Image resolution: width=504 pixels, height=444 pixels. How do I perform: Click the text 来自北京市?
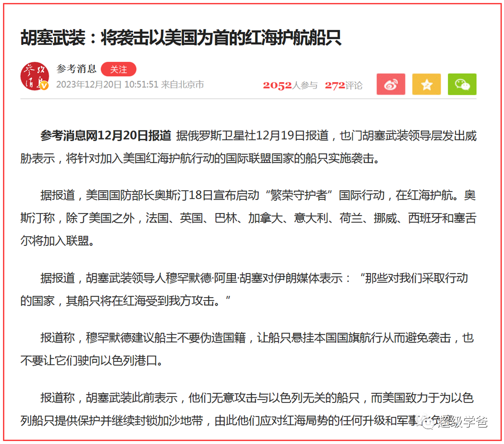click(183, 85)
